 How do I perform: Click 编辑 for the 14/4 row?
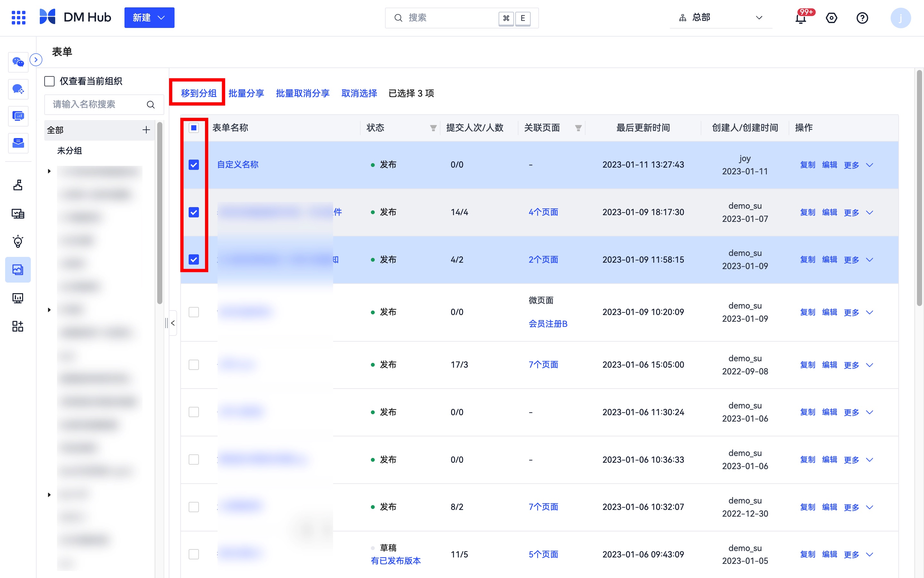[x=829, y=212]
